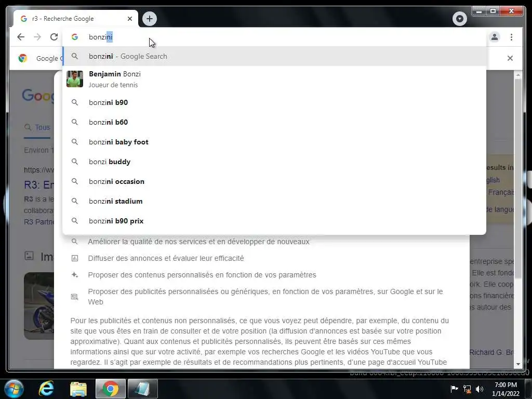The width and height of the screenshot is (532, 399).
Task: Click Améliorer la qualité de nos services text
Action: [x=198, y=242]
